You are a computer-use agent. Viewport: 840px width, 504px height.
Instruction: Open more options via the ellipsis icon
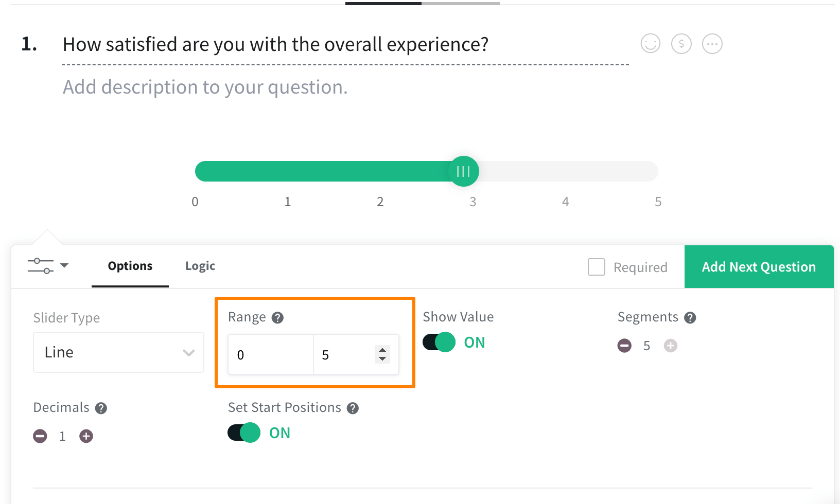tap(712, 44)
